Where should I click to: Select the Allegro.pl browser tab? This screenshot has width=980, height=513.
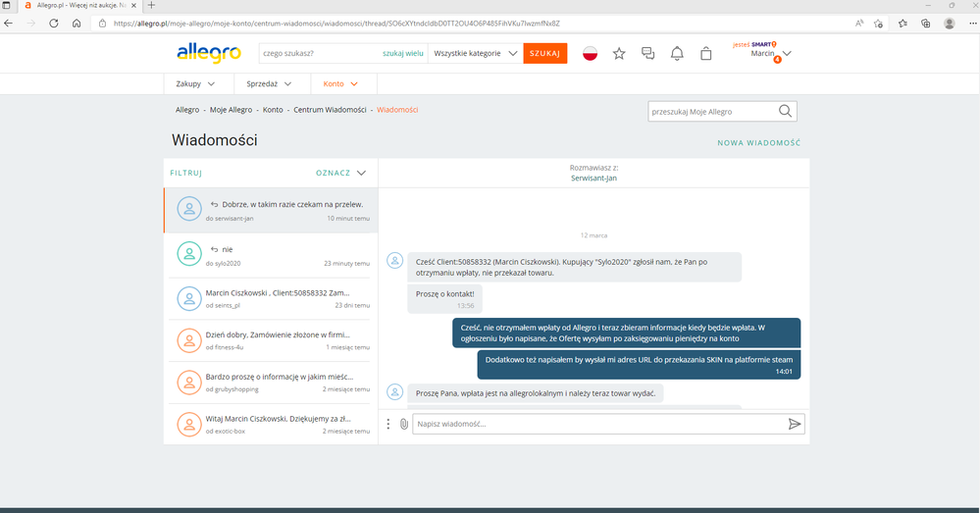click(78, 6)
